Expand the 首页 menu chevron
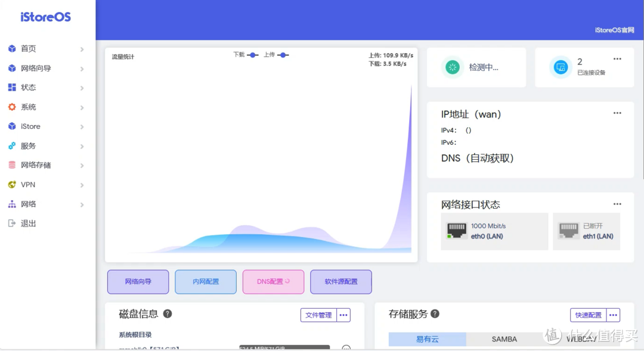 82,49
